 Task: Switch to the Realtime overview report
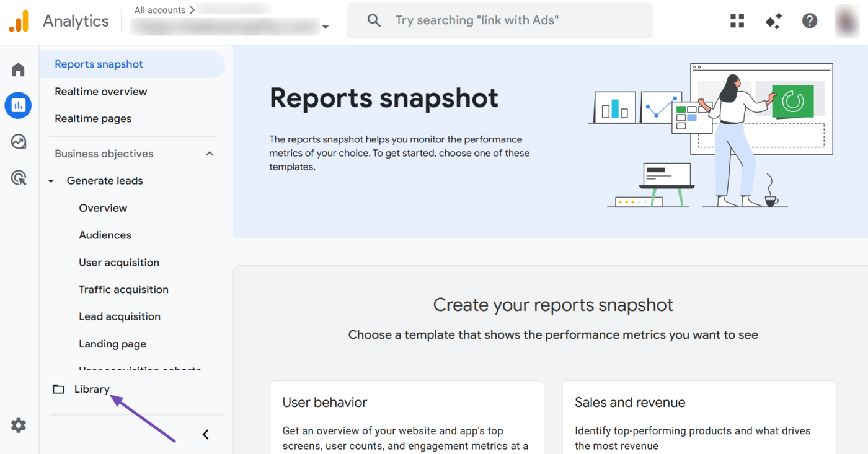click(100, 91)
